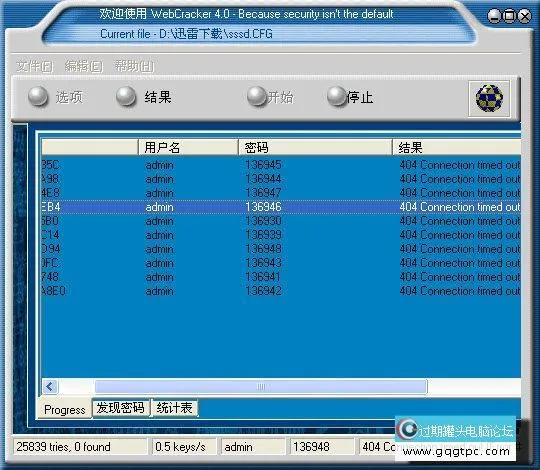
Task: Click the '136948' status bar field
Action: click(322, 447)
